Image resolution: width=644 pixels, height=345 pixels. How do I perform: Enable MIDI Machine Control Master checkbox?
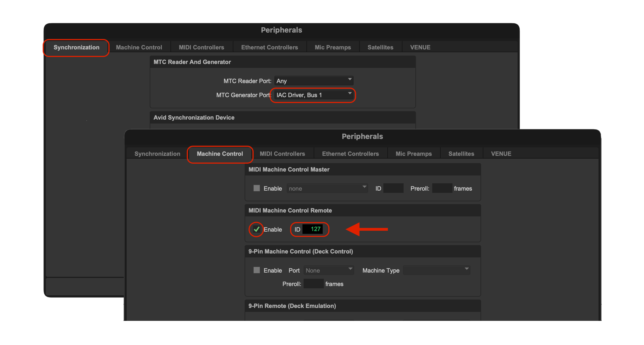pyautogui.click(x=257, y=188)
